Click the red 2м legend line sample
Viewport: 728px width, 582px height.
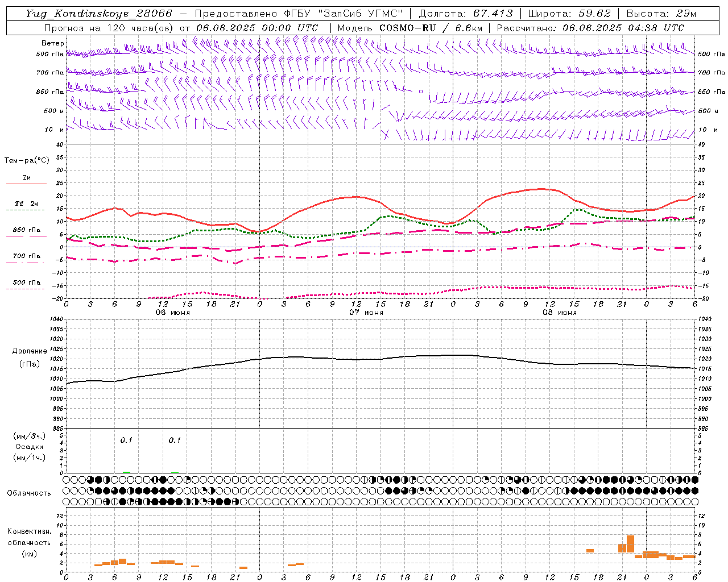click(26, 184)
